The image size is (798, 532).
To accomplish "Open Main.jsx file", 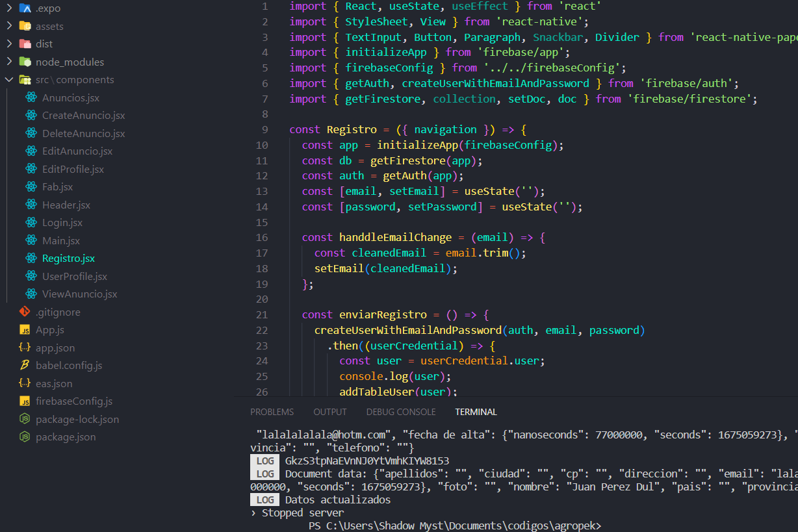I will click(x=61, y=241).
